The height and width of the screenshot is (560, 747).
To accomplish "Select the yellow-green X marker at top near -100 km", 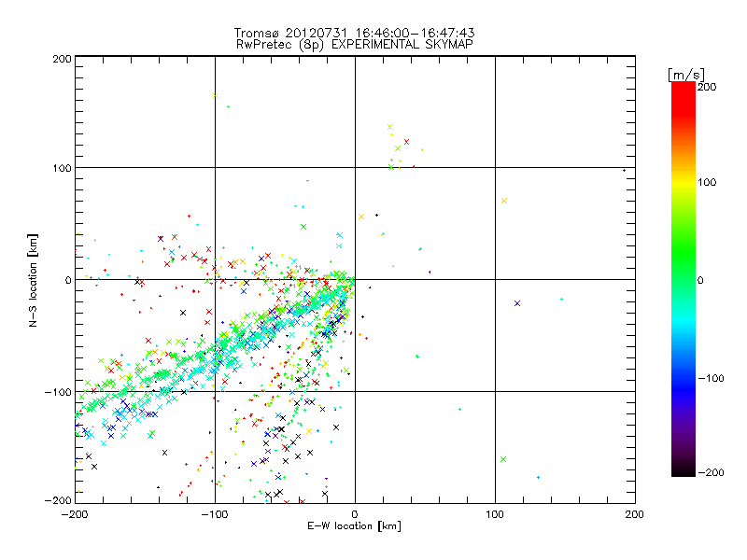I will (216, 96).
